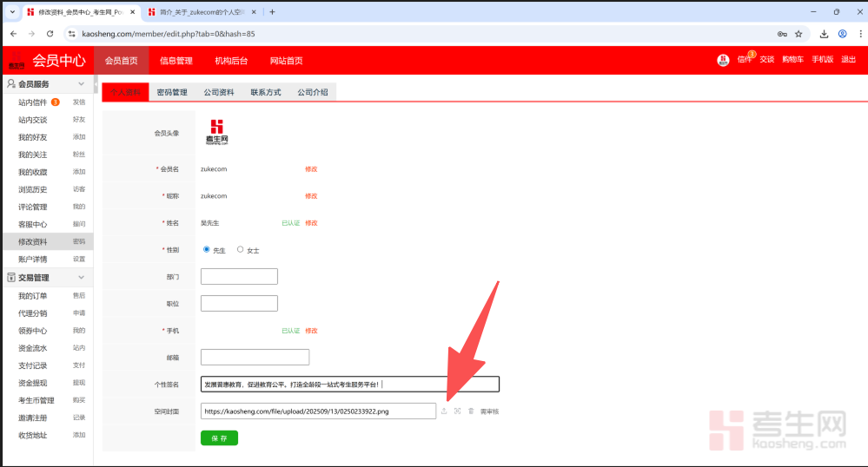The height and width of the screenshot is (467, 868).
Task: Collapse the 会员服务 sidebar section
Action: pyautogui.click(x=82, y=84)
